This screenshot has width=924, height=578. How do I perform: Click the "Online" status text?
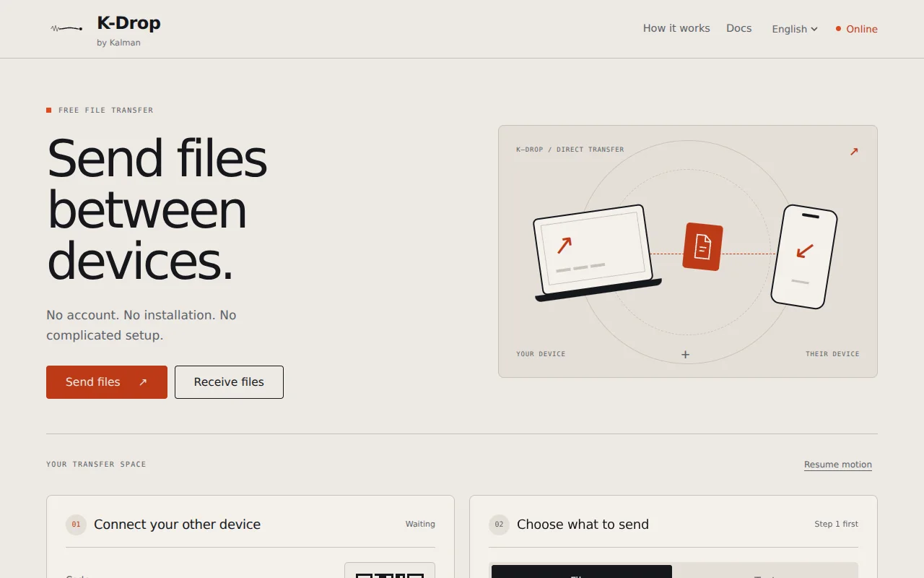(862, 29)
